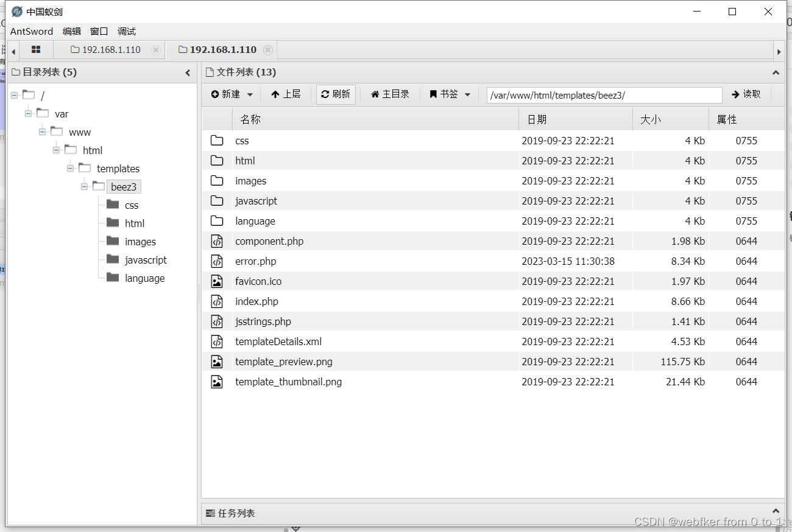Select templates folder in tree
Image resolution: width=792 pixels, height=532 pixels.
(118, 169)
